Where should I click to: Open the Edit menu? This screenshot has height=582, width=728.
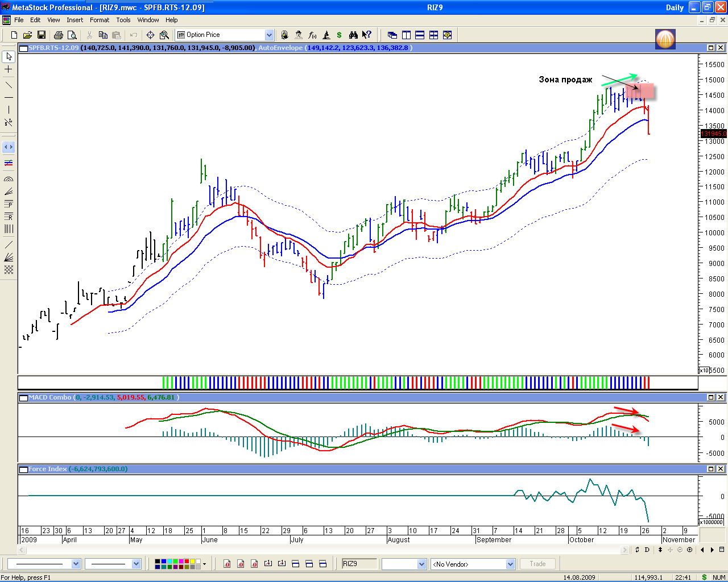pyautogui.click(x=35, y=20)
